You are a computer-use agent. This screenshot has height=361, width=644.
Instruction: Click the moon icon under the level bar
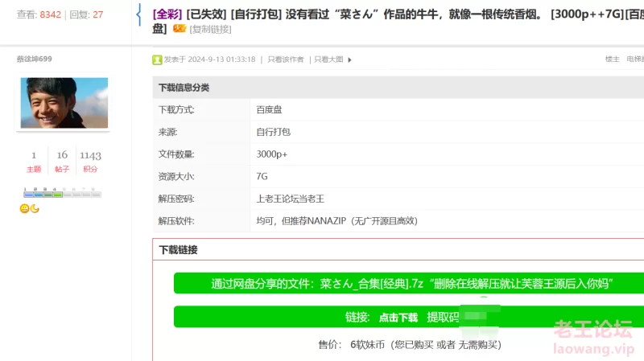point(35,209)
